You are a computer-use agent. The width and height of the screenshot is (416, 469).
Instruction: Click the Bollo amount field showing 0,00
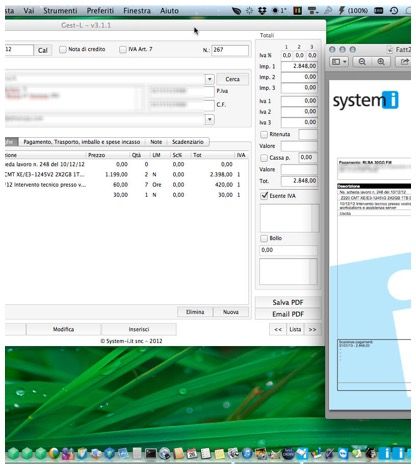[x=288, y=250]
